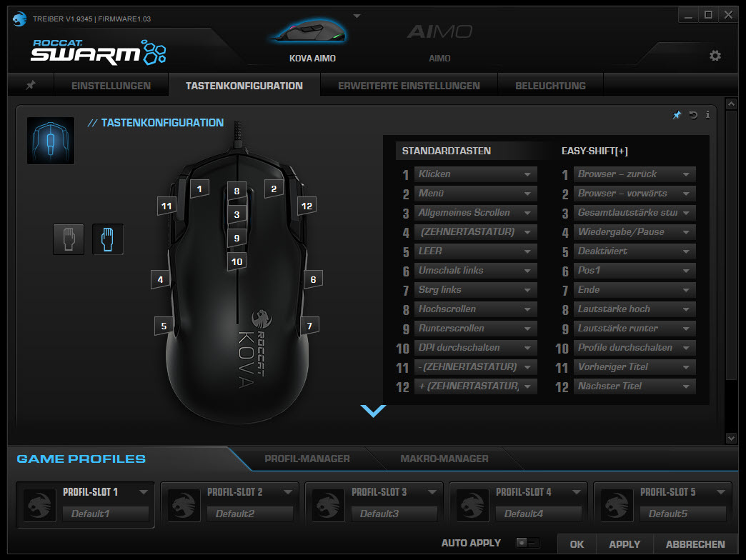Pin the Tastenkonfiguration panel with blue pin

(x=677, y=114)
